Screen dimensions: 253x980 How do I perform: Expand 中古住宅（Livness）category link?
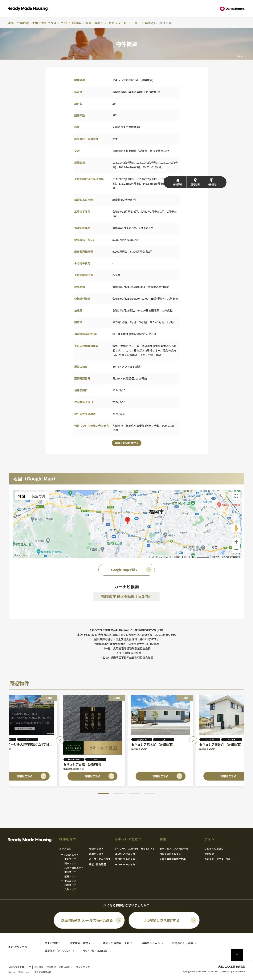coord(97,951)
